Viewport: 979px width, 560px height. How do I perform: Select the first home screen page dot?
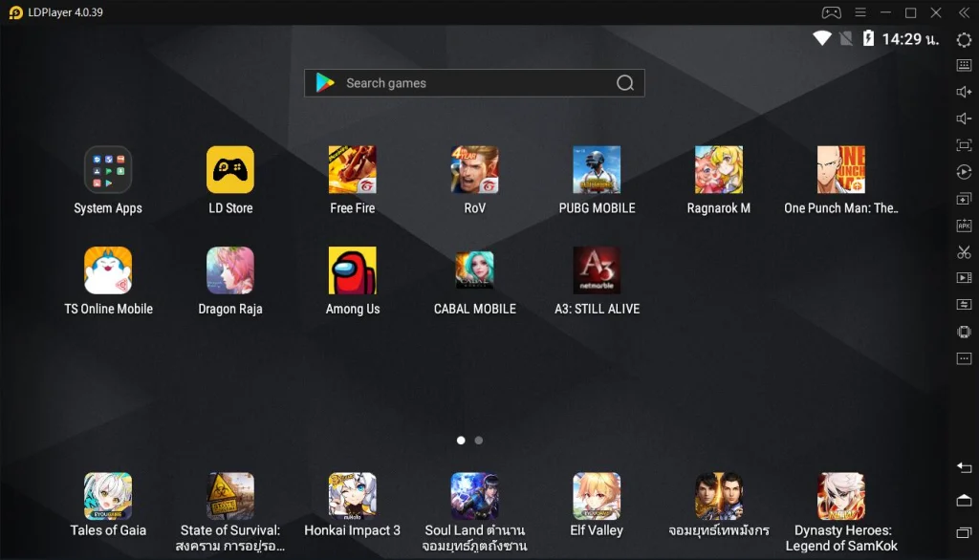point(461,441)
